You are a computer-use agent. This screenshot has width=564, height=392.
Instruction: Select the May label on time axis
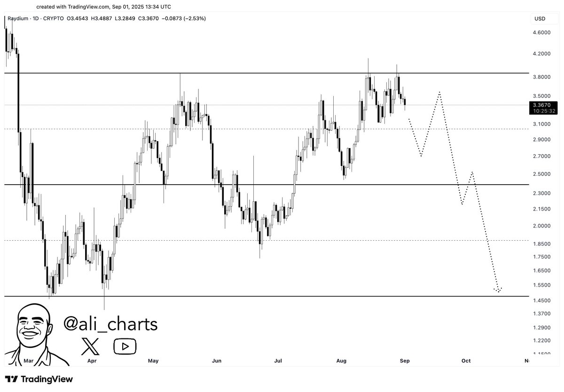[153, 361]
